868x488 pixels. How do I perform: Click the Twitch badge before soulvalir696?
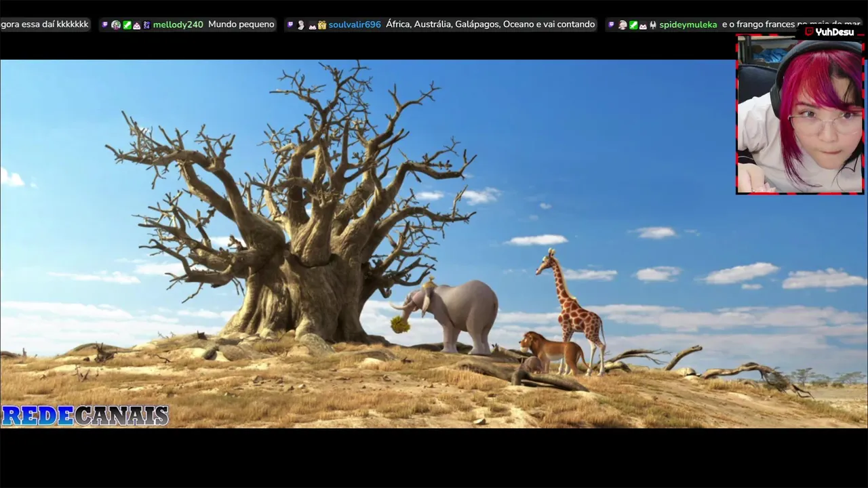(290, 24)
